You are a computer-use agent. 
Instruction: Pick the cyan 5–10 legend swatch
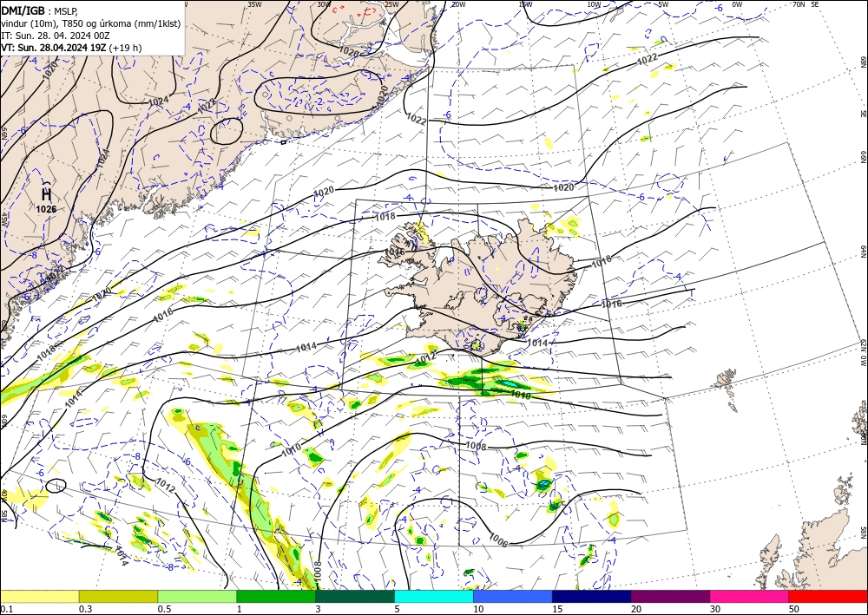point(434,596)
